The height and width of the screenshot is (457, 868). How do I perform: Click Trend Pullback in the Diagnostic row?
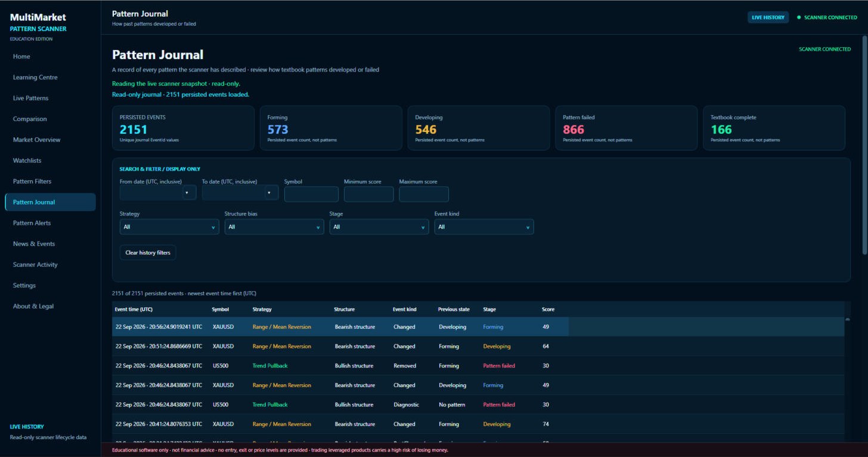coord(270,404)
